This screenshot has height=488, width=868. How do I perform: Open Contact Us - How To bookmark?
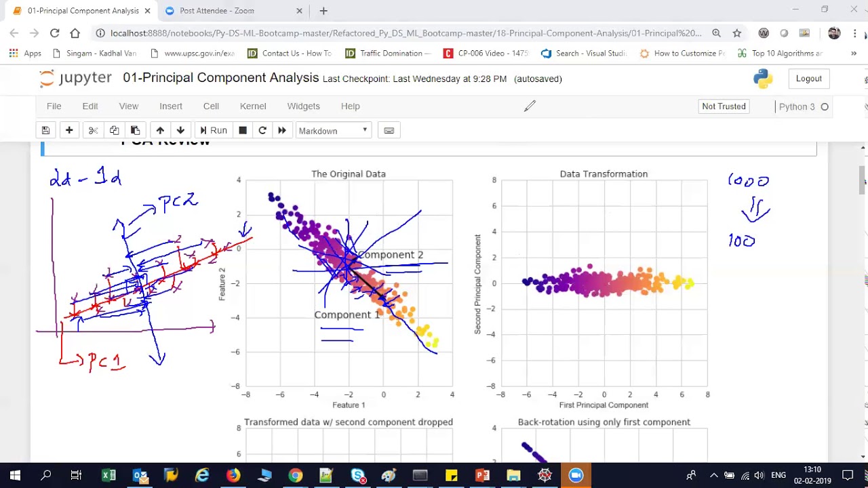coord(290,53)
